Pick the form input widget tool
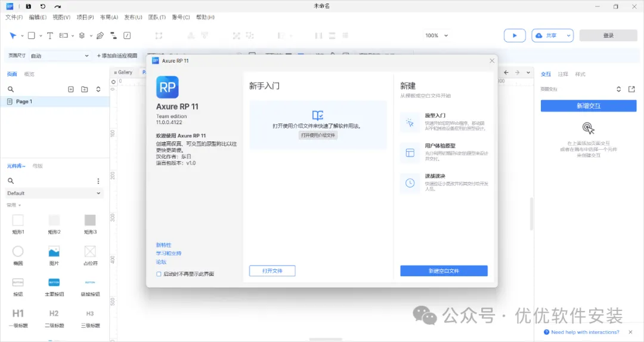This screenshot has width=644, height=342. pos(63,36)
